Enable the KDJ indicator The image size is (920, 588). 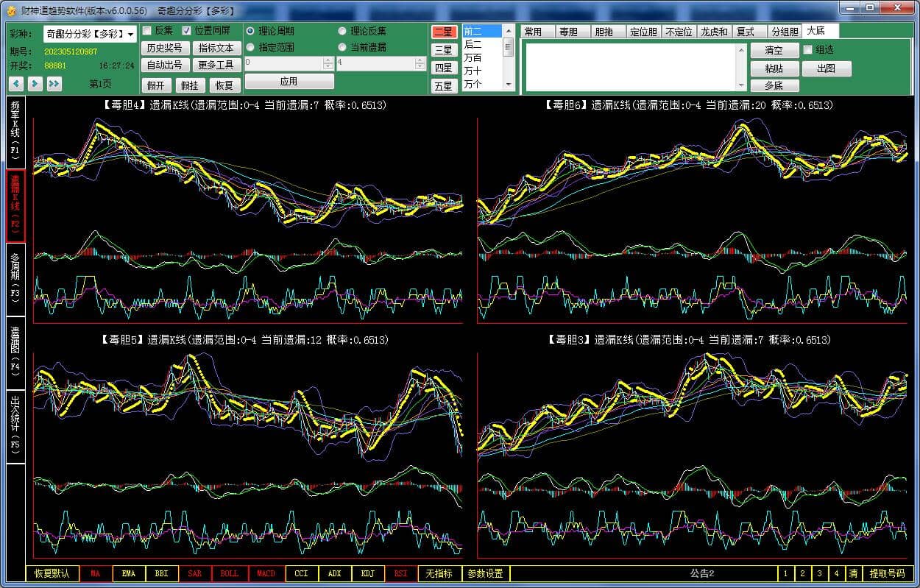[367, 573]
